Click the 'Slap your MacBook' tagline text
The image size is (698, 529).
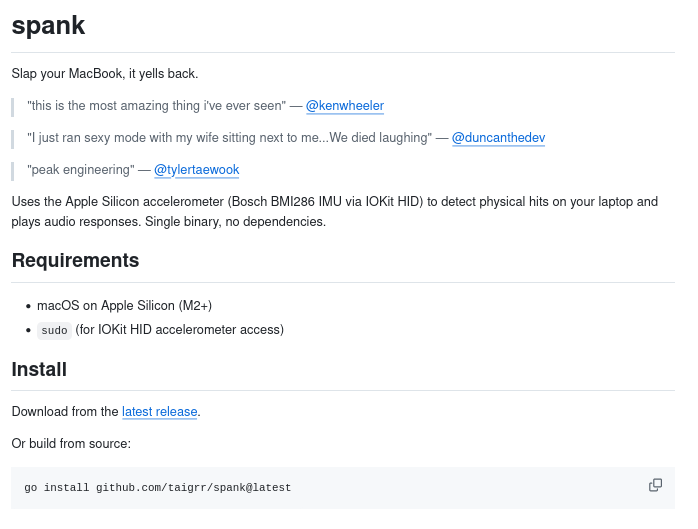pos(105,73)
